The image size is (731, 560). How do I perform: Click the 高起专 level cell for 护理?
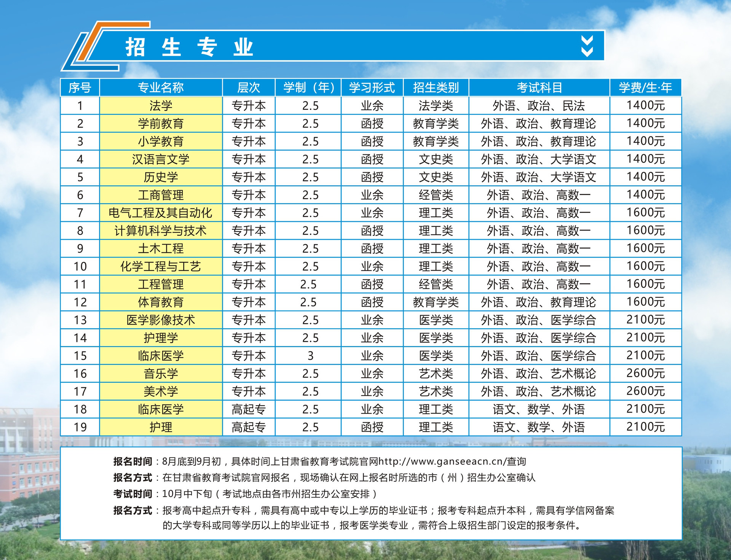click(x=249, y=428)
